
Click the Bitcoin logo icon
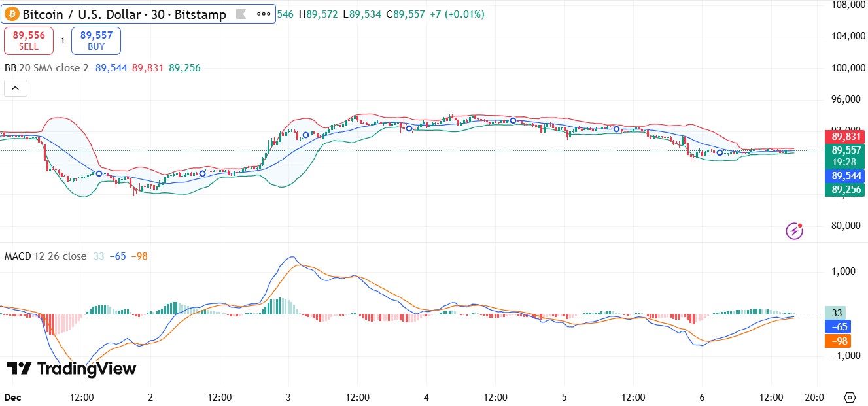point(13,13)
